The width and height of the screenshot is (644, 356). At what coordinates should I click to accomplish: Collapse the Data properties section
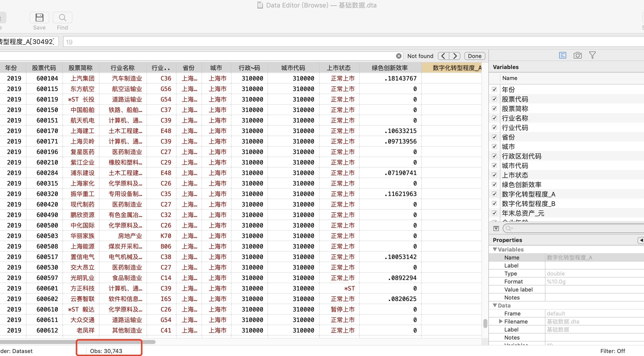coord(495,305)
